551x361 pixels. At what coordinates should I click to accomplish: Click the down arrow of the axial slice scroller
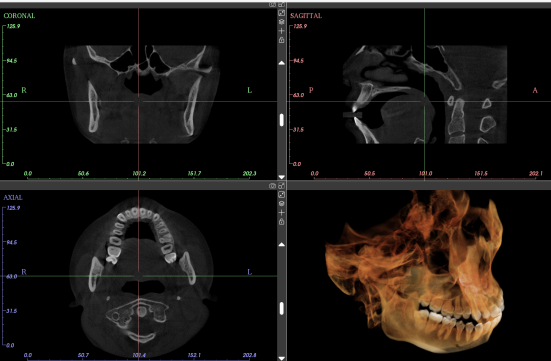281,358
